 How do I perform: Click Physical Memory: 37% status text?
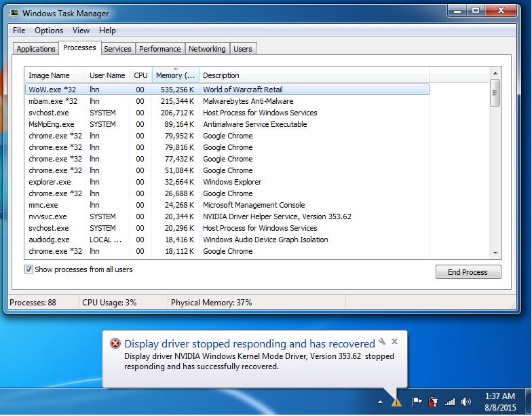coord(212,303)
